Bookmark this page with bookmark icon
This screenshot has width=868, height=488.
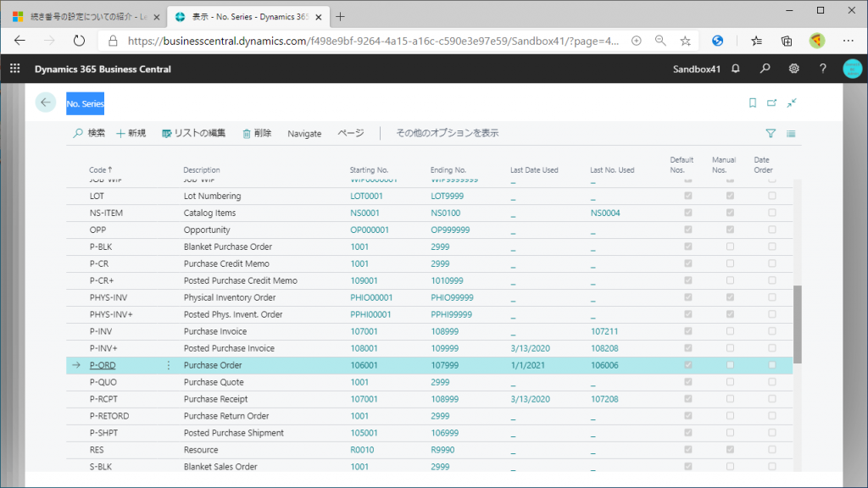[752, 103]
